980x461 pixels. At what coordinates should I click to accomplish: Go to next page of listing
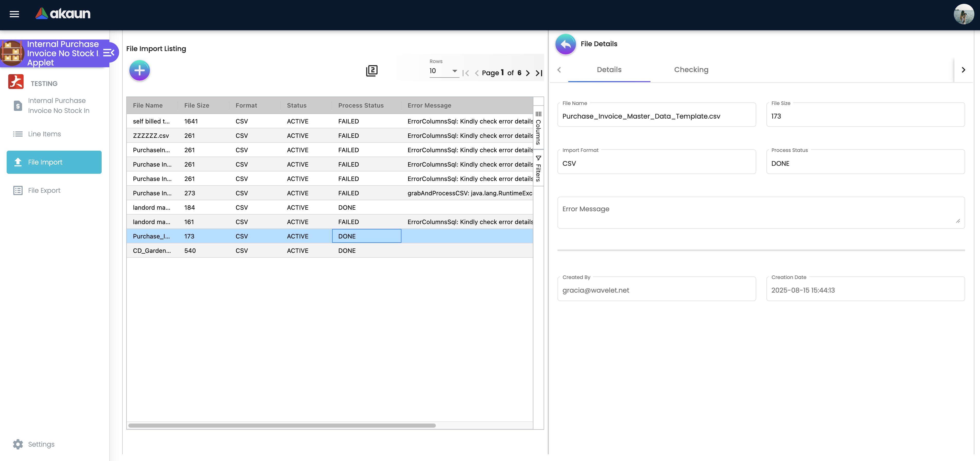click(x=528, y=73)
